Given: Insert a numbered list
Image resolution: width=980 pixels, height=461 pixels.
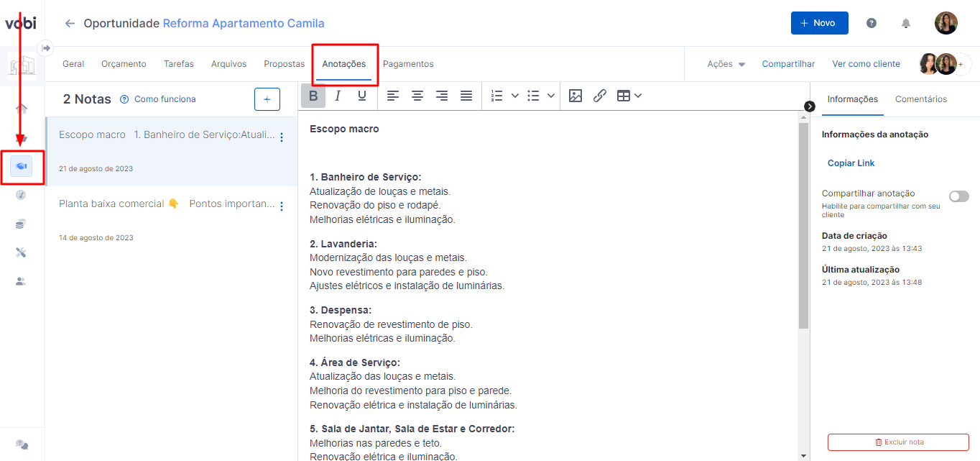Looking at the screenshot, I should [x=497, y=96].
